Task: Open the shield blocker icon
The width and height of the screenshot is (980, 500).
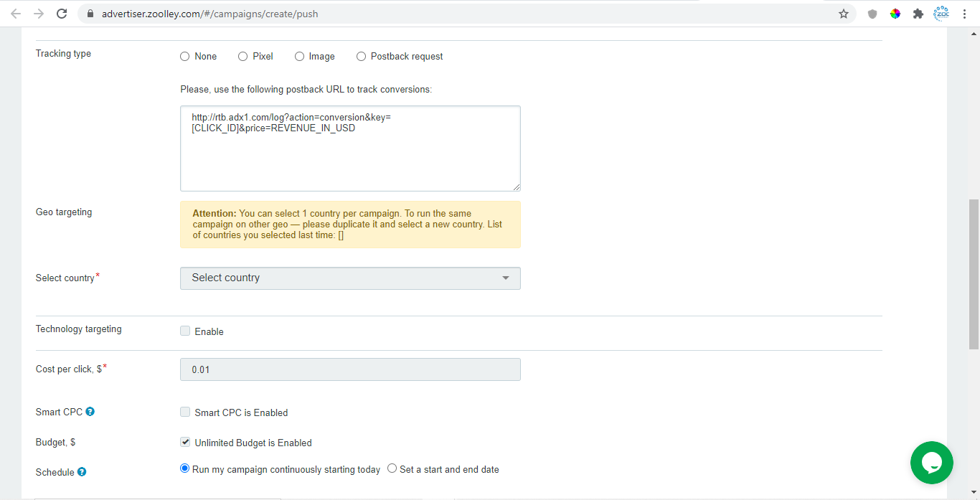Action: (872, 13)
